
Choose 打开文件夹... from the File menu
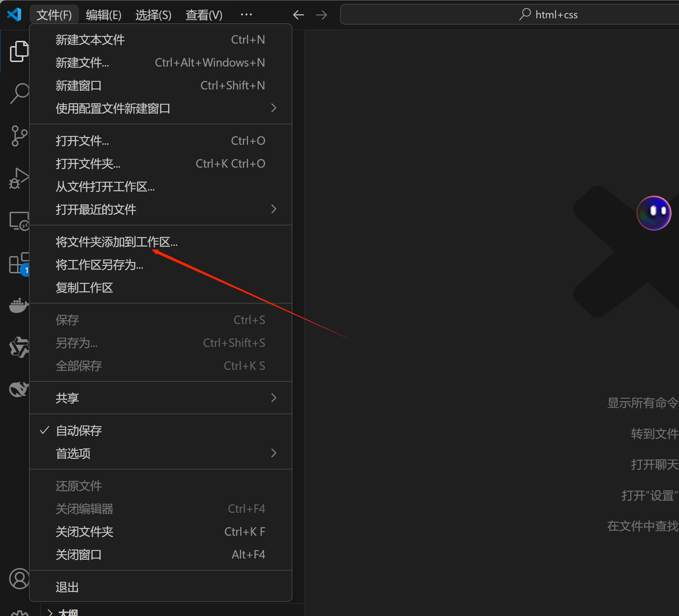pos(88,164)
